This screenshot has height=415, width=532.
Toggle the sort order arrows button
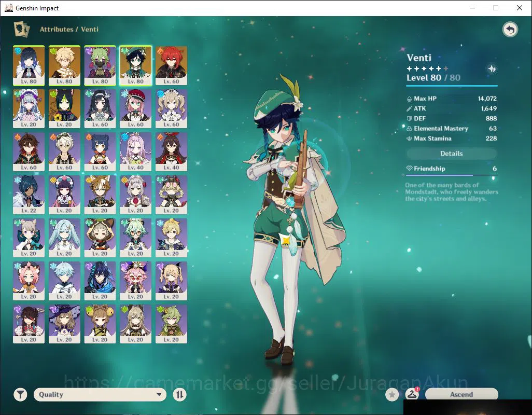(179, 395)
